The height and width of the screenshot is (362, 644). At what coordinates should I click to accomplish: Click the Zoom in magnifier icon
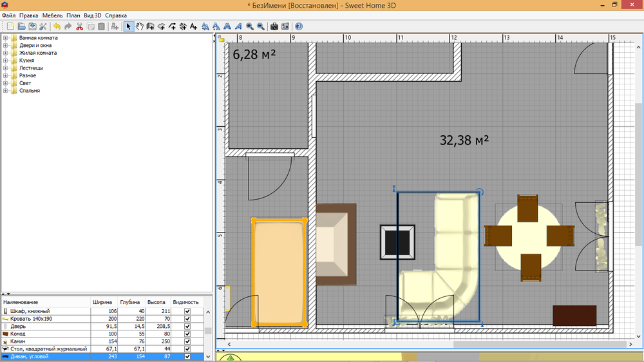tap(250, 26)
